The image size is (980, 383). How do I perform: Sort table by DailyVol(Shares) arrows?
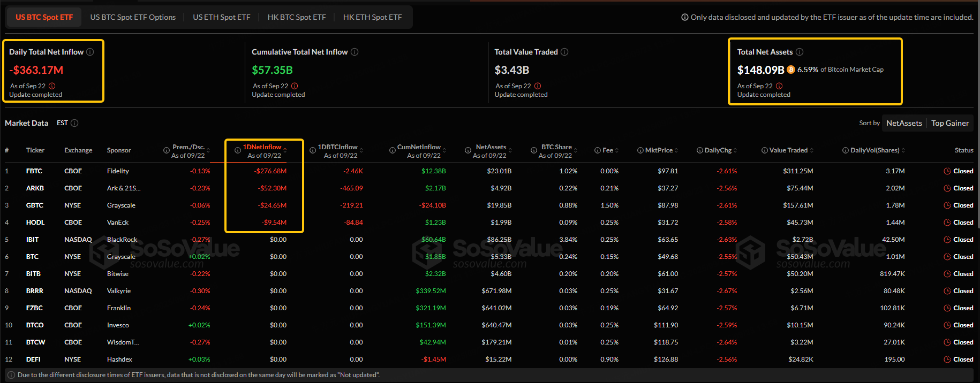pyautogui.click(x=903, y=150)
